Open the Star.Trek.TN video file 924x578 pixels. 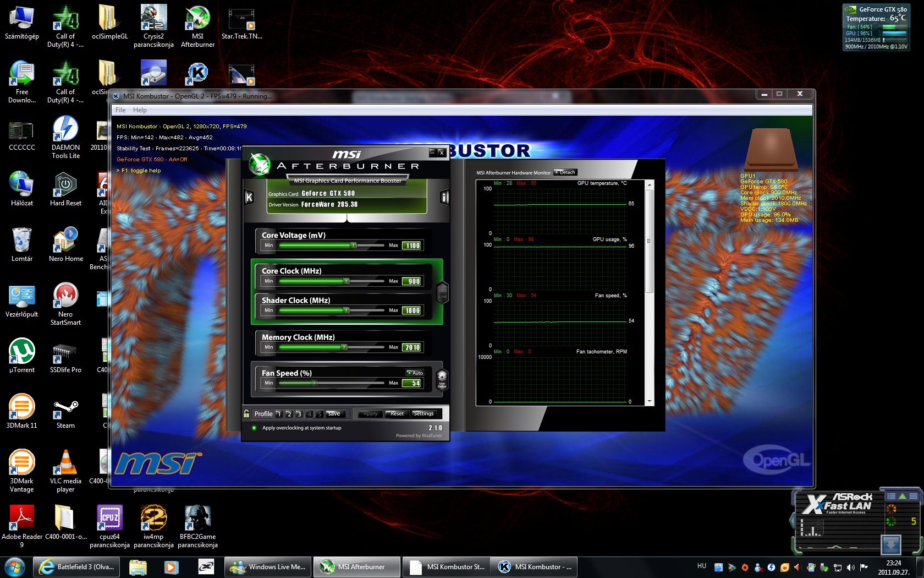241,23
